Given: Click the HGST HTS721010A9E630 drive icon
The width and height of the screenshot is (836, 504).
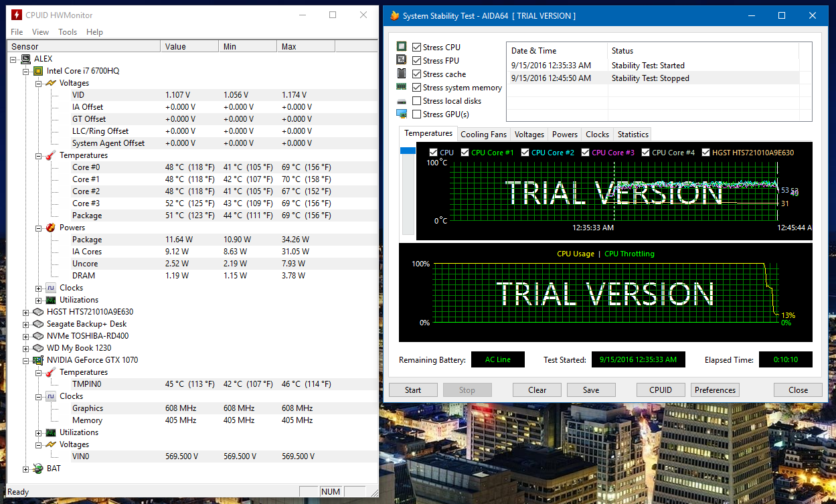Looking at the screenshot, I should pyautogui.click(x=38, y=312).
